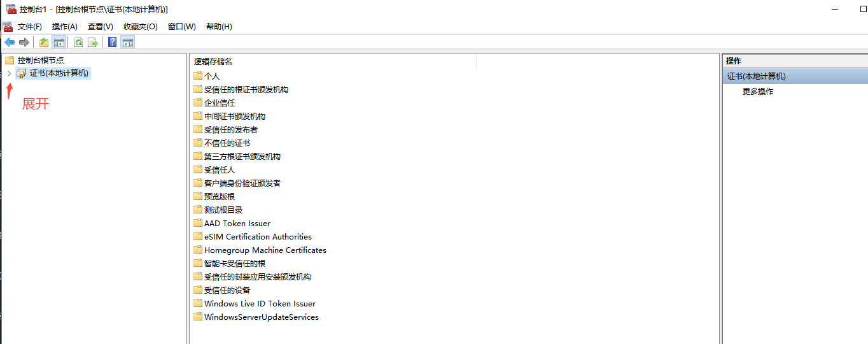Click the blank column header right of 逻辑存储名
Screen dimensions: 868x344
pos(597,61)
